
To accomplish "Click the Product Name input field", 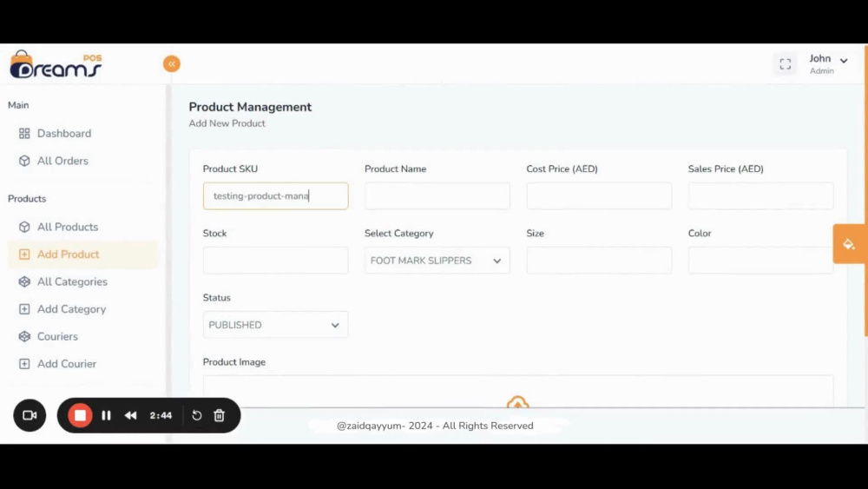I will [x=437, y=196].
